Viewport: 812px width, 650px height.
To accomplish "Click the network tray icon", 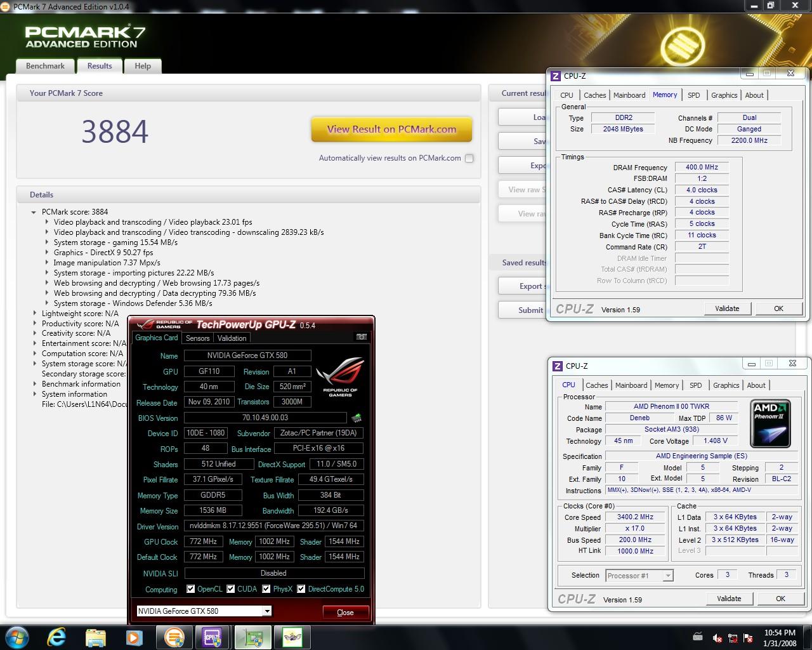I will (733, 638).
